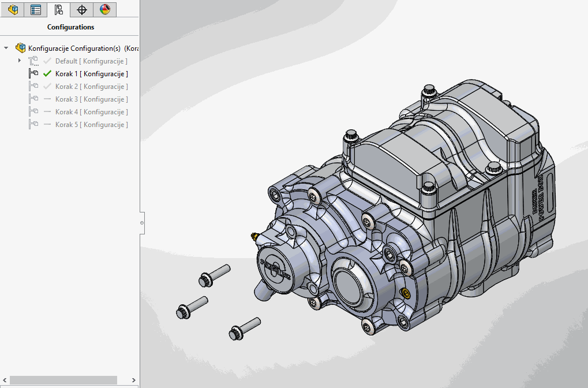
Task: Click the Default configuration icon
Action: 33,61
